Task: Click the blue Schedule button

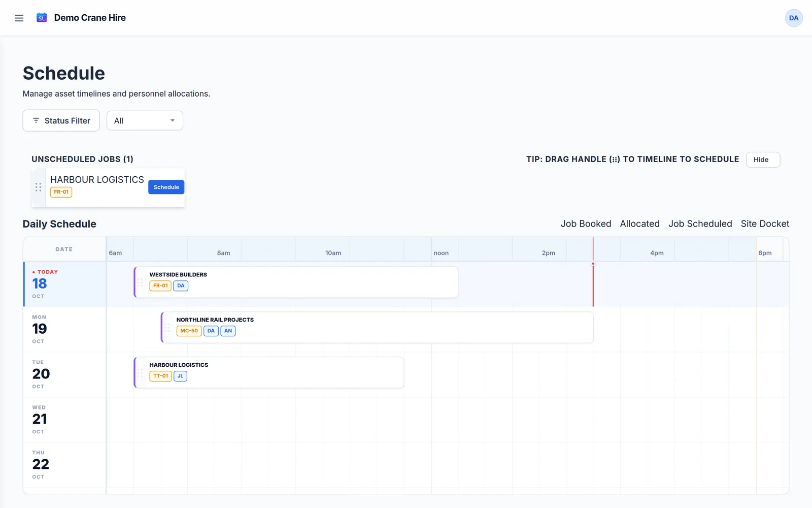Action: point(166,187)
